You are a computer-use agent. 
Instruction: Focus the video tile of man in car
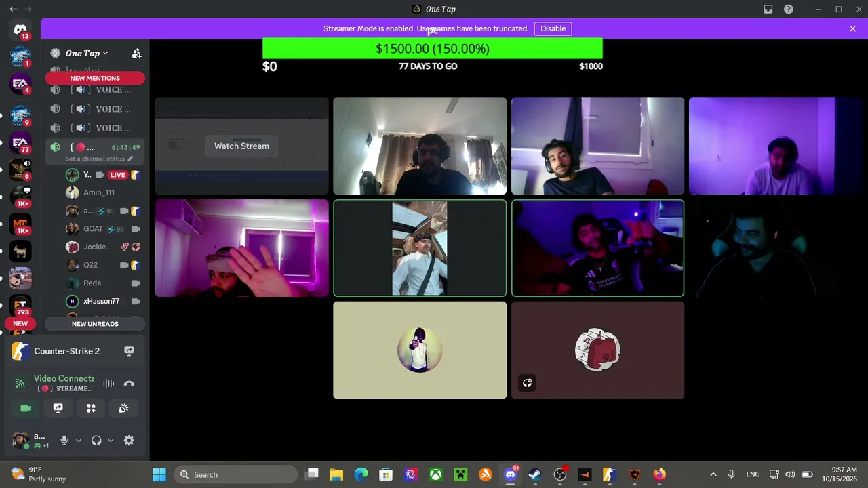[x=420, y=248]
